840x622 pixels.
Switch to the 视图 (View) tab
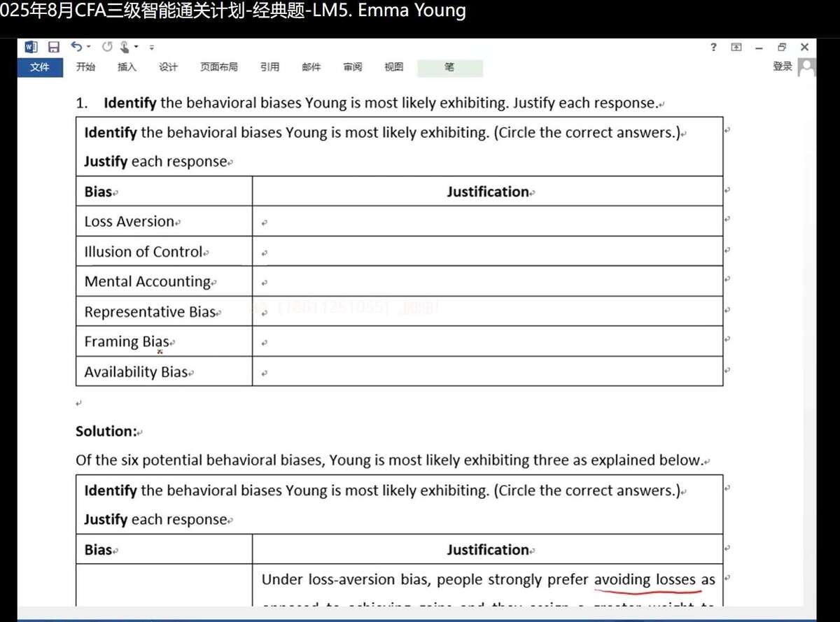(393, 67)
